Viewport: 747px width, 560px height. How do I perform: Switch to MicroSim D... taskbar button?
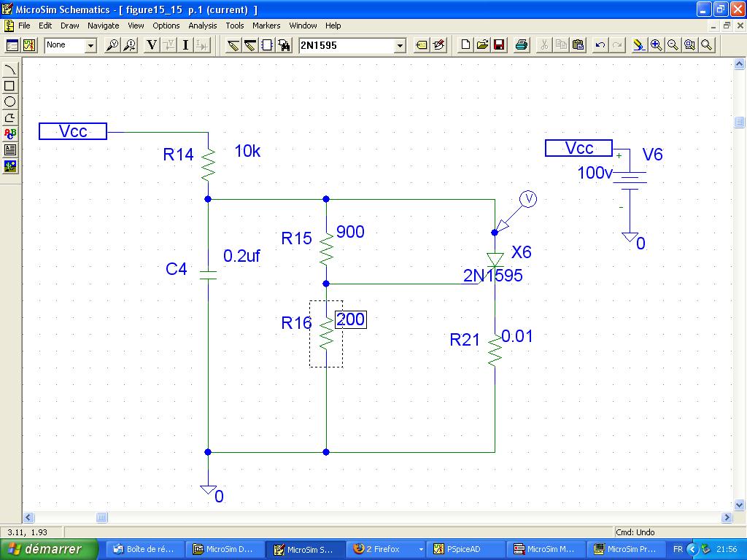click(223, 549)
